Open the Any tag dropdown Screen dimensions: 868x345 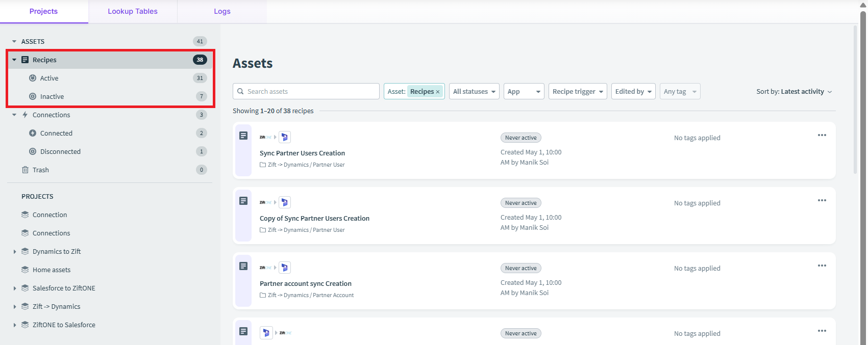click(x=680, y=91)
